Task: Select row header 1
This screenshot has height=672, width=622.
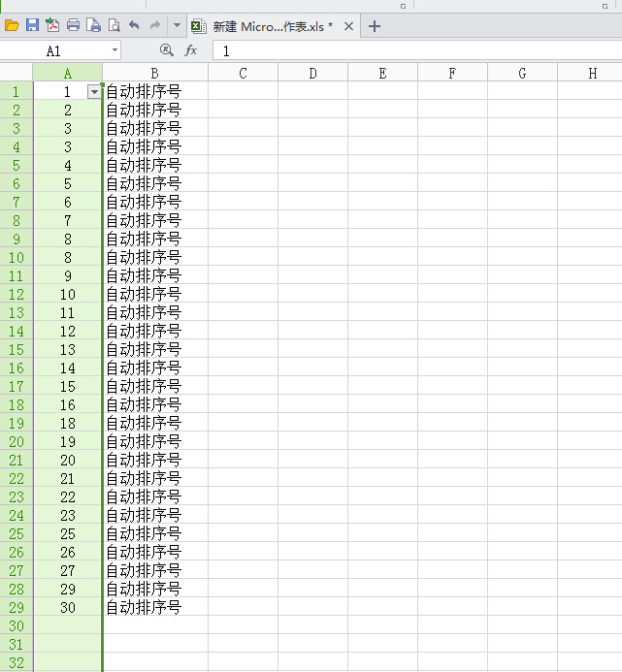Action: coord(16,92)
